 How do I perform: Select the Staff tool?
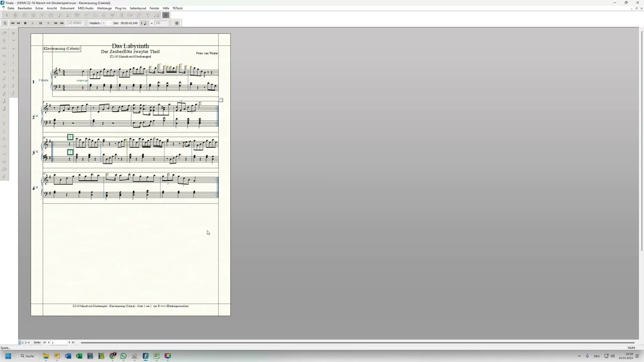tap(15, 15)
